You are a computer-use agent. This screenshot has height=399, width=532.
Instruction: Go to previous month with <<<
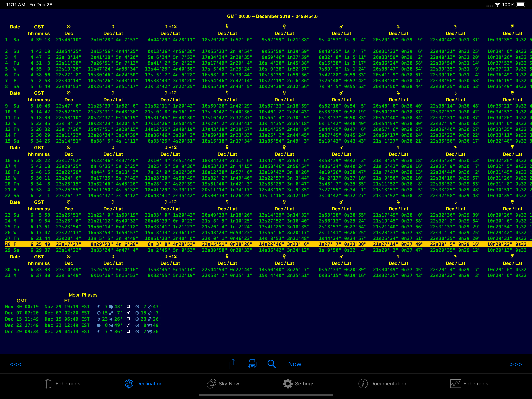(16, 364)
